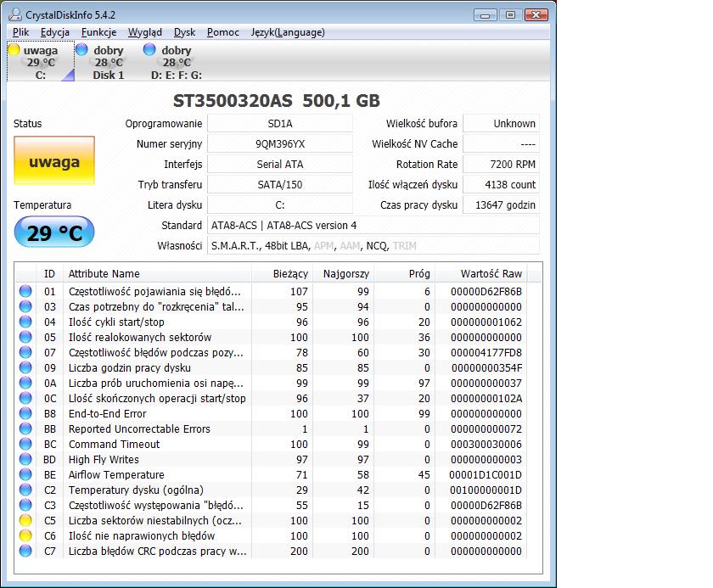The image size is (713, 588).
Task: Click status icon for Reported Uncorrectable Errors
Action: pos(25,428)
